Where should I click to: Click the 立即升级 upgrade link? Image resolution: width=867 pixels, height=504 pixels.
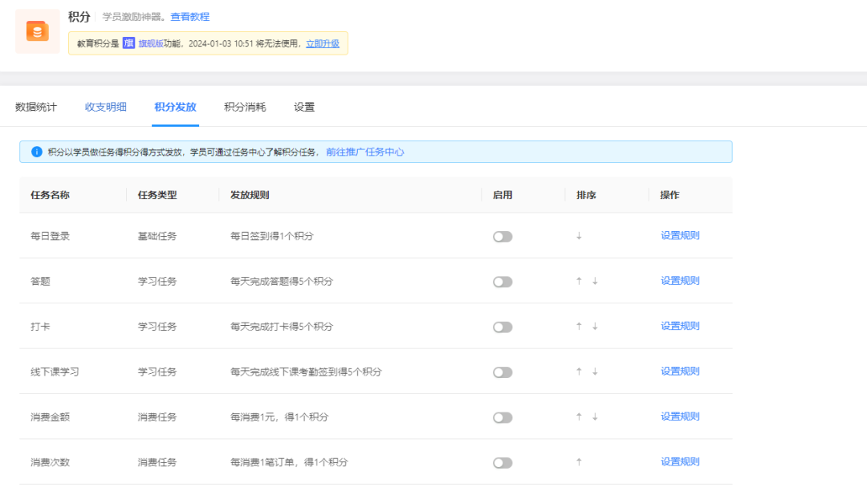click(x=323, y=43)
